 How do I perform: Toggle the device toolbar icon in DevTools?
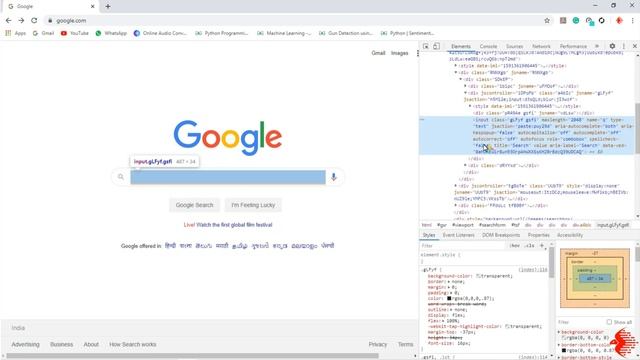[436, 46]
